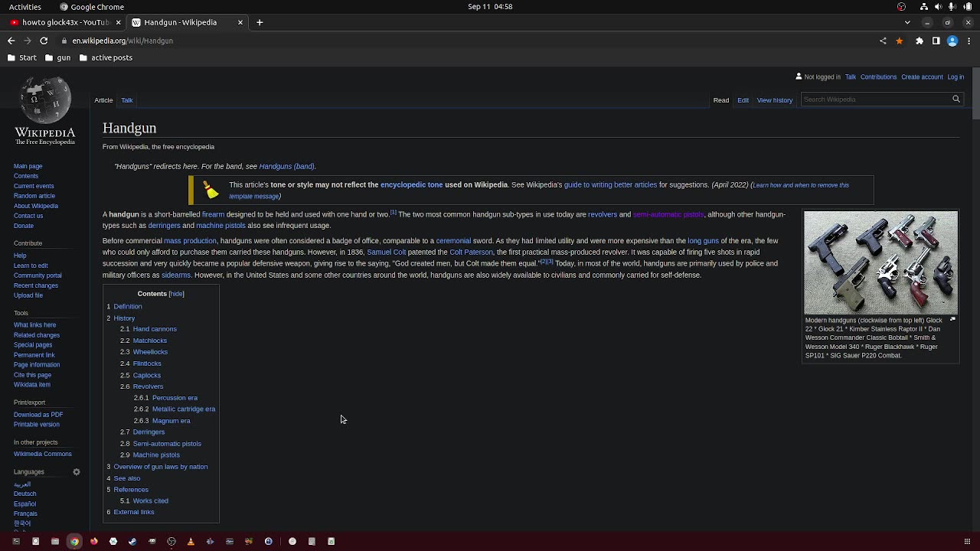The height and width of the screenshot is (551, 980).
Task: Open a new browser tab
Action: pyautogui.click(x=260, y=22)
